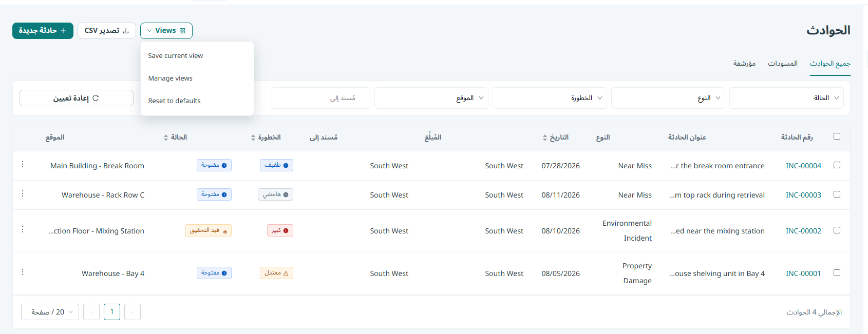Click the date 08/05/2026 cell
Viewport: 868px width, 334px height.
[560, 273]
